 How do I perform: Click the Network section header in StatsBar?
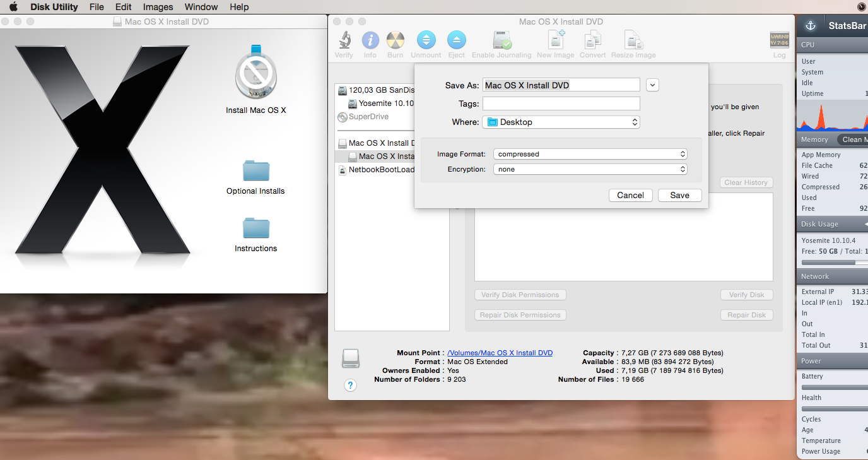832,276
